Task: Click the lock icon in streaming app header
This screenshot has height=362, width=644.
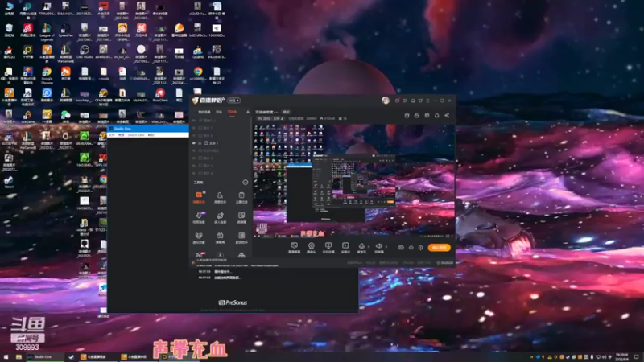Action: coord(416,115)
